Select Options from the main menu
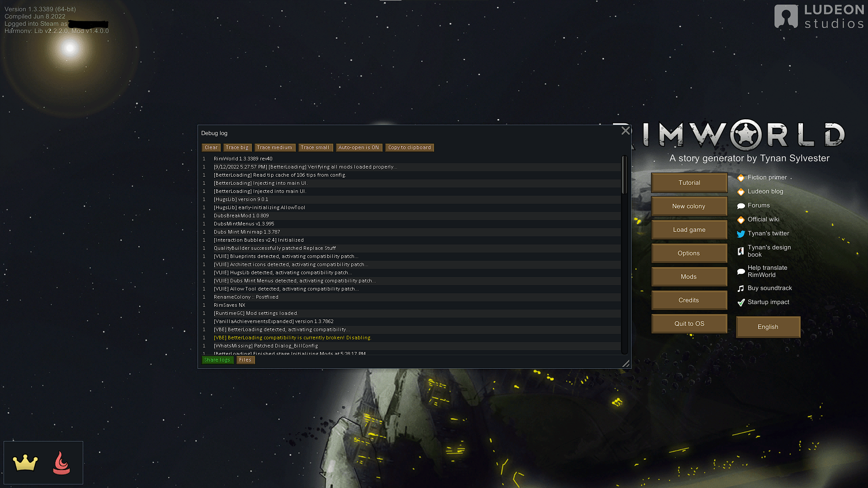 689,253
